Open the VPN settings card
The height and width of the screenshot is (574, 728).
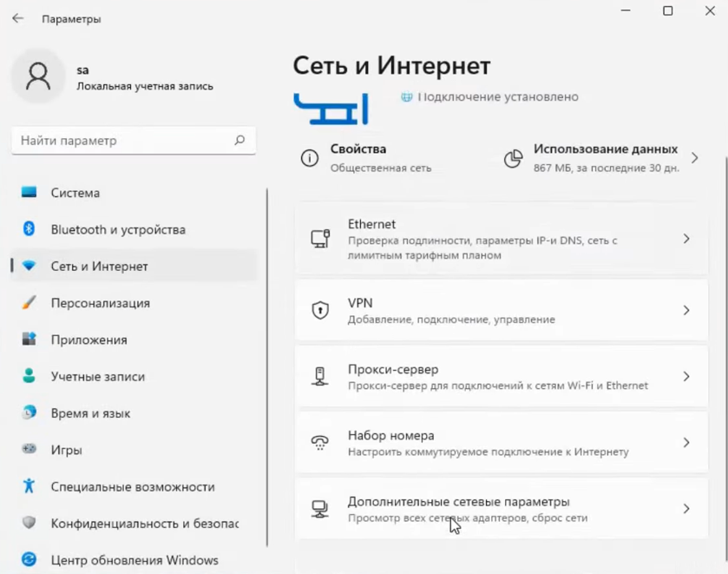[x=502, y=310]
